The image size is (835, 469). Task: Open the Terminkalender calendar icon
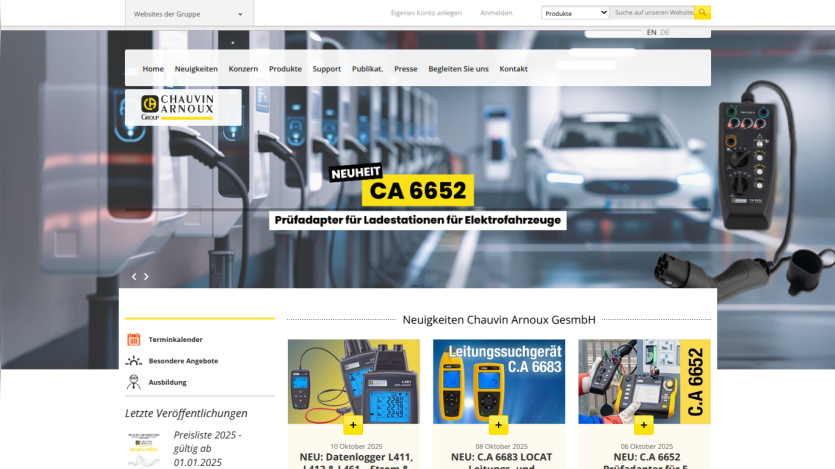(x=134, y=339)
